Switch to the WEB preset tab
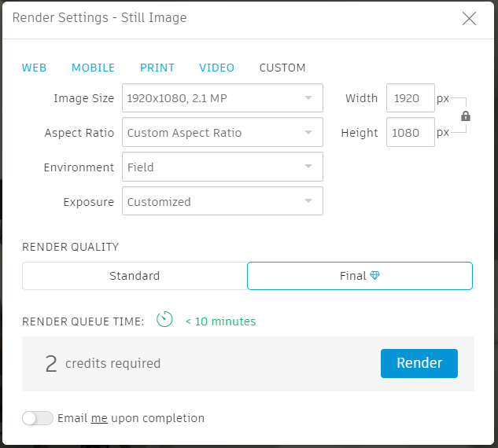This screenshot has height=448, width=498. pyautogui.click(x=34, y=68)
